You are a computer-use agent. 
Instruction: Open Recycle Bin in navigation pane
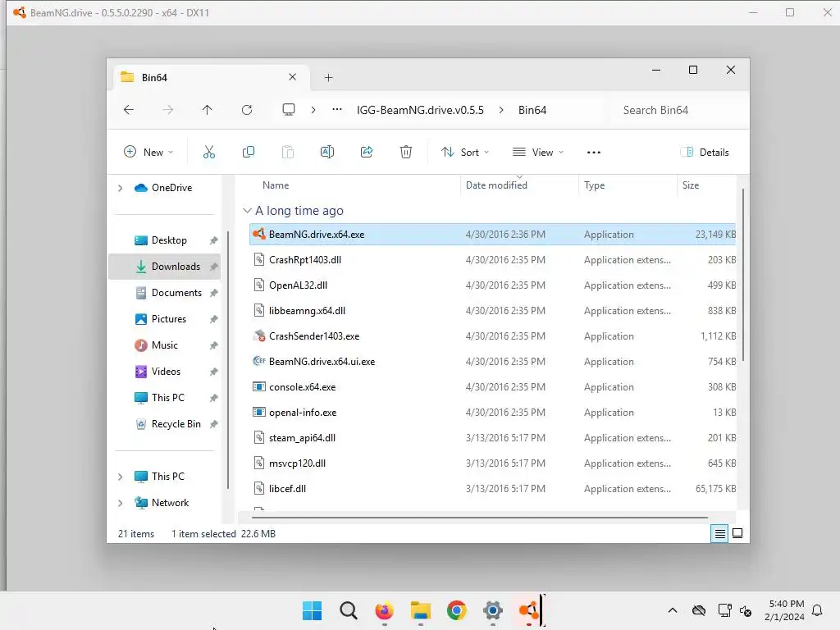(x=167, y=424)
